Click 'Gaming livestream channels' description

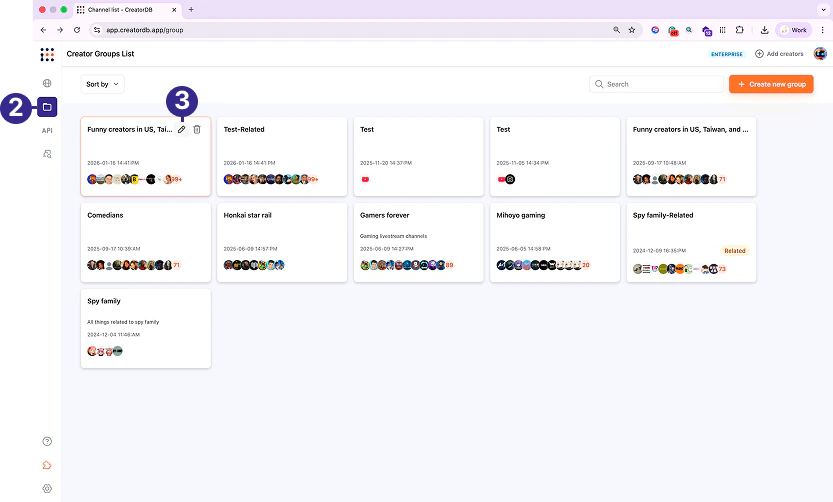coord(394,236)
